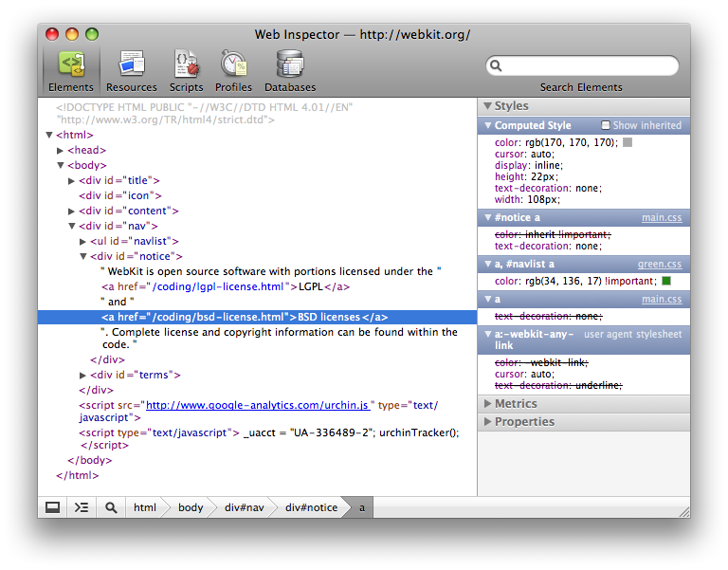The height and width of the screenshot is (570, 728).
Task: Open the Profiles panel
Action: click(x=234, y=70)
